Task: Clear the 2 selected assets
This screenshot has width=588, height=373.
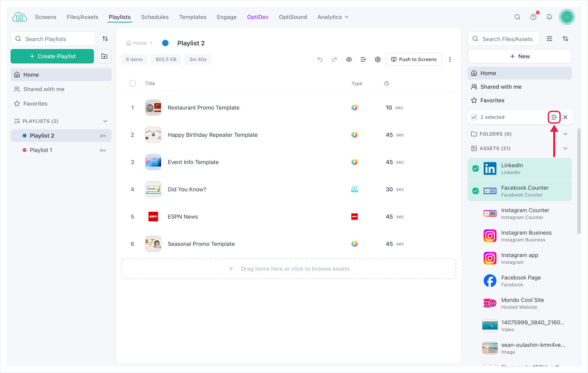Action: tap(566, 117)
